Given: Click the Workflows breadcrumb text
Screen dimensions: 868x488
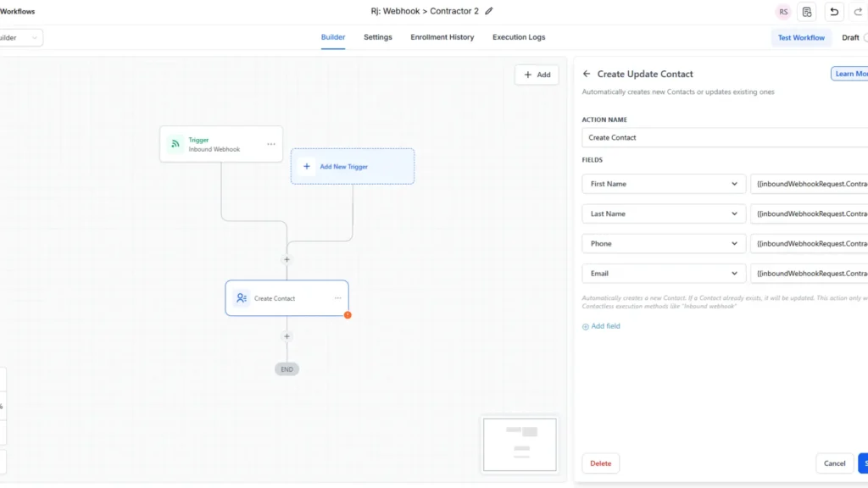Looking at the screenshot, I should click(x=17, y=11).
